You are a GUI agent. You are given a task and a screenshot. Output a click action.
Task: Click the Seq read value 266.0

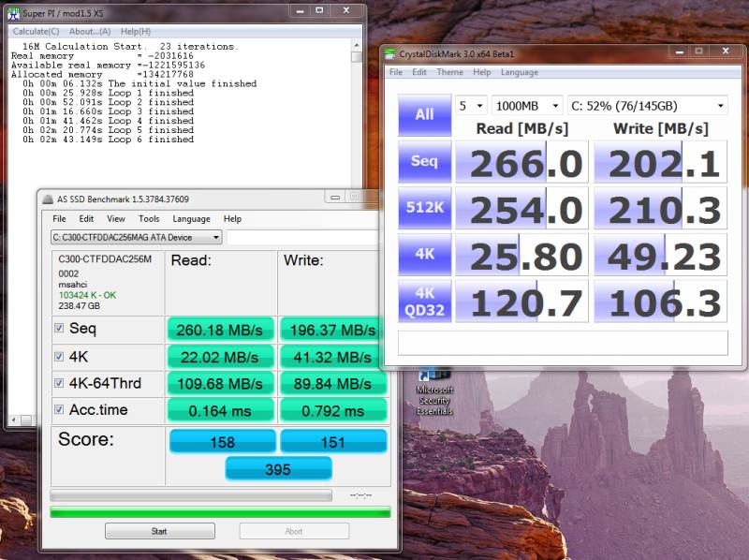[x=521, y=161]
